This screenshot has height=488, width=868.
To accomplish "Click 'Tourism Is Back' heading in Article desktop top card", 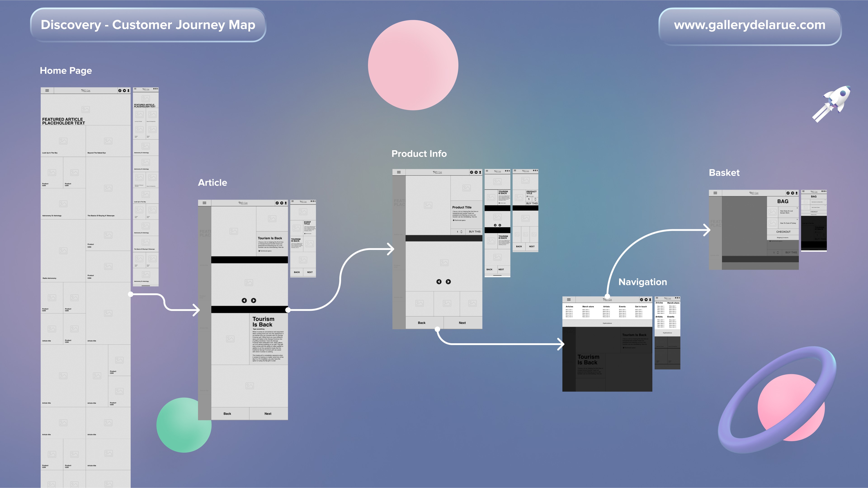I will coord(270,238).
